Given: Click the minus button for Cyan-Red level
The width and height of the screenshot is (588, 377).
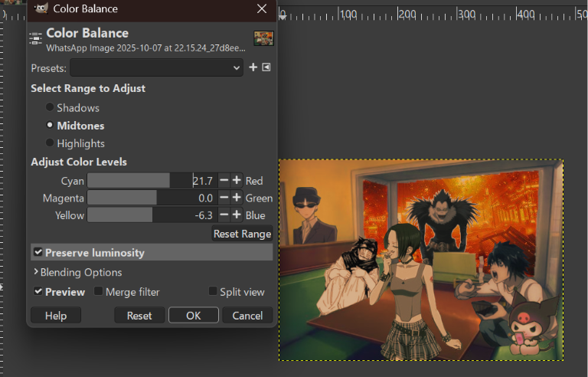Looking at the screenshot, I should (224, 181).
